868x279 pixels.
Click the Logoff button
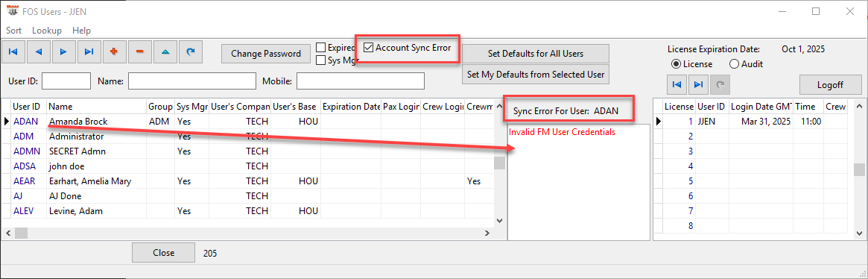point(830,85)
